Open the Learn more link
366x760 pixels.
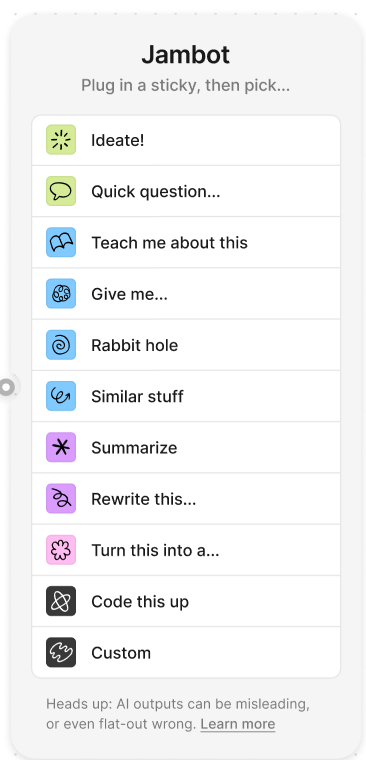pyautogui.click(x=238, y=724)
